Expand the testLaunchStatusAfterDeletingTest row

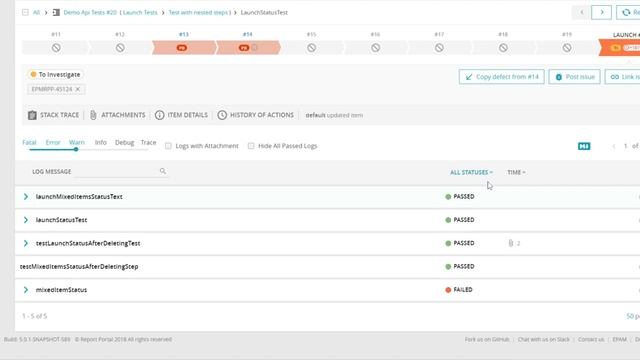point(26,243)
